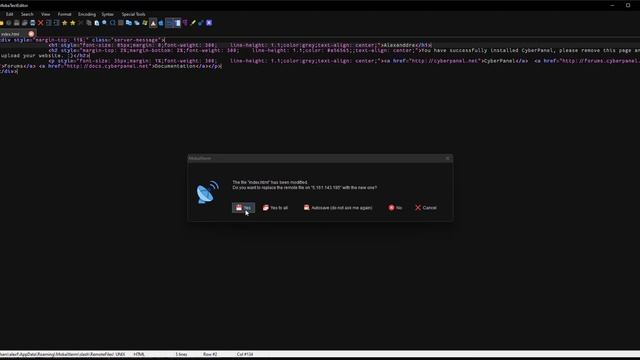Close the MobaXterm dialog via title X

coord(448,158)
